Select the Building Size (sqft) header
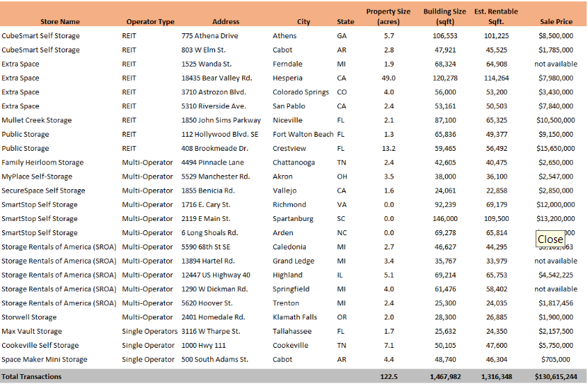 pos(444,16)
